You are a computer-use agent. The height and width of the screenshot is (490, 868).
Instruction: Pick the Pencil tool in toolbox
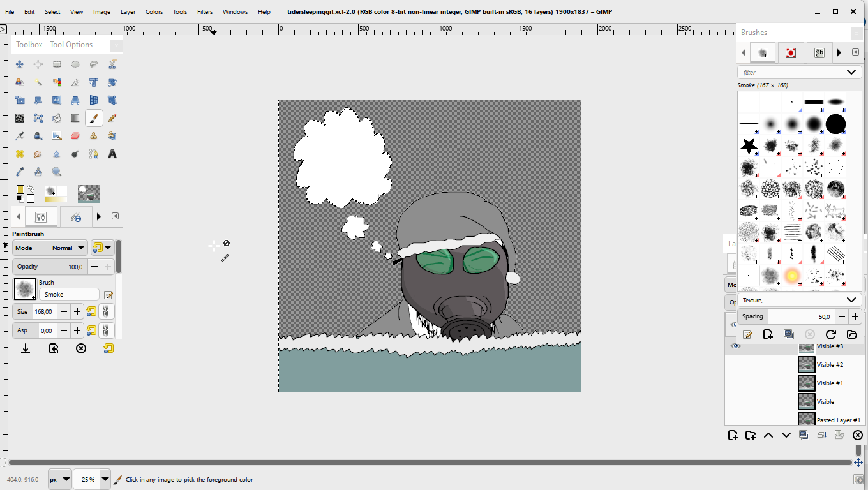(112, 118)
